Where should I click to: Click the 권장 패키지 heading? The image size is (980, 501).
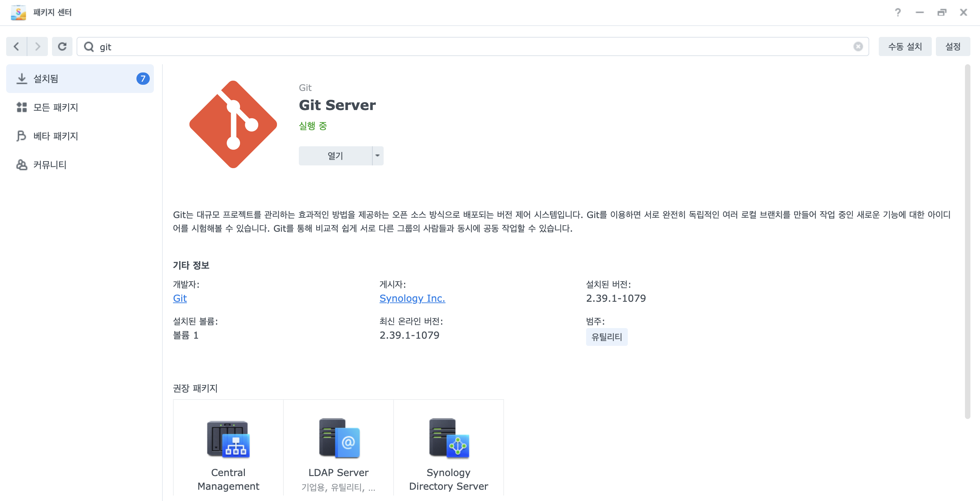click(195, 388)
